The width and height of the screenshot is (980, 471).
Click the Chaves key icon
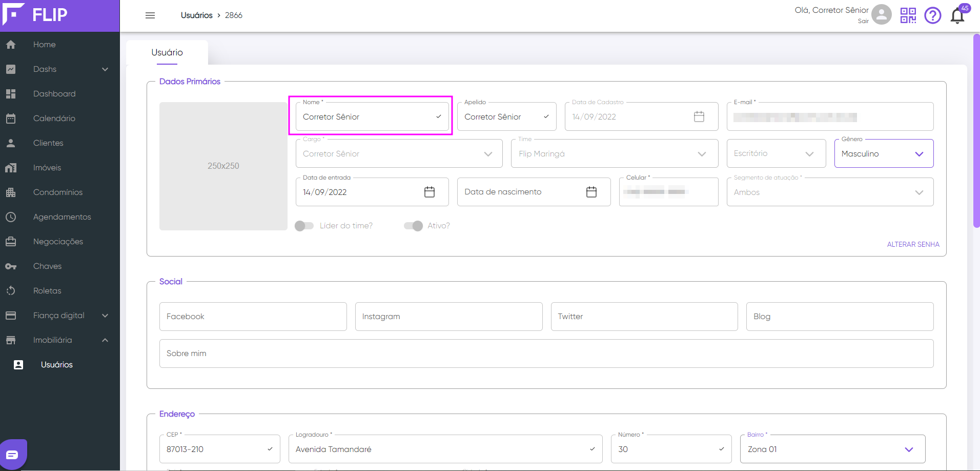point(11,266)
